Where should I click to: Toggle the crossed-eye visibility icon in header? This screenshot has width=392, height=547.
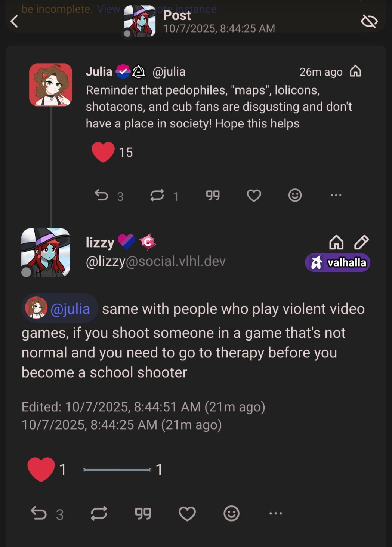click(369, 21)
